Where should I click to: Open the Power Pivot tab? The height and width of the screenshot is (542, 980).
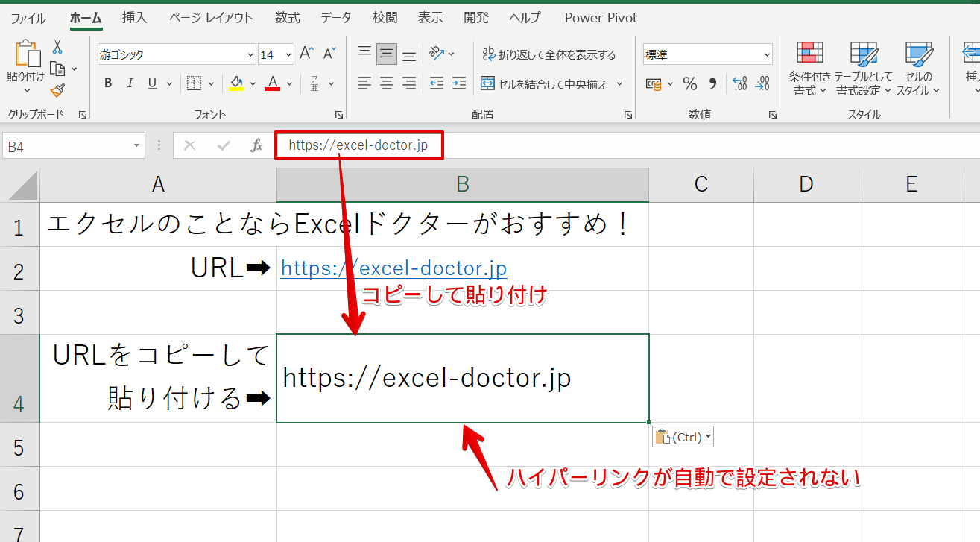click(x=601, y=18)
